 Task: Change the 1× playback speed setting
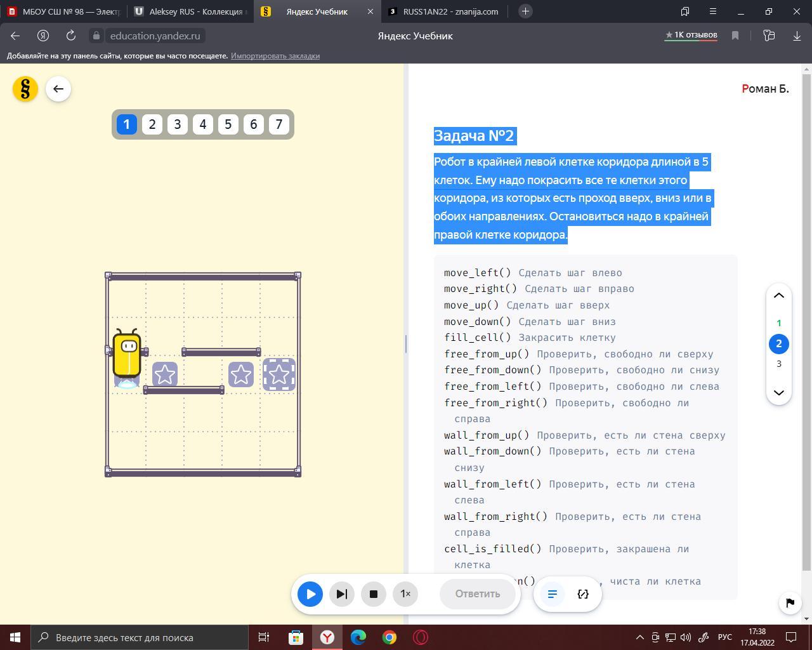[405, 594]
